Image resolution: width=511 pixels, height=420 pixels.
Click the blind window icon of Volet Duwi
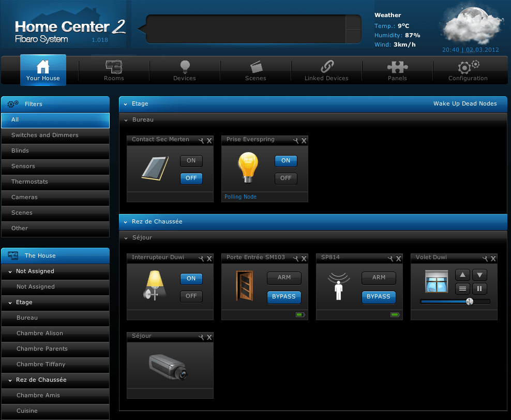pos(437,281)
